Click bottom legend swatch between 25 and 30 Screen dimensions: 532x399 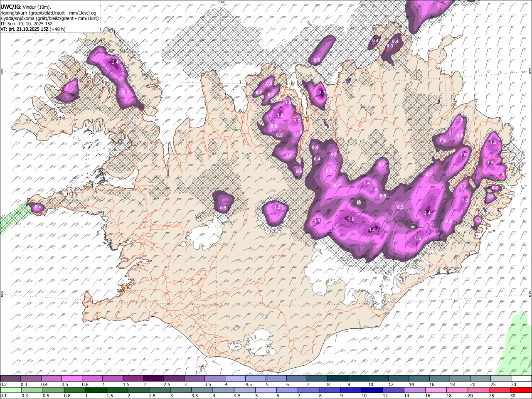point(500,390)
